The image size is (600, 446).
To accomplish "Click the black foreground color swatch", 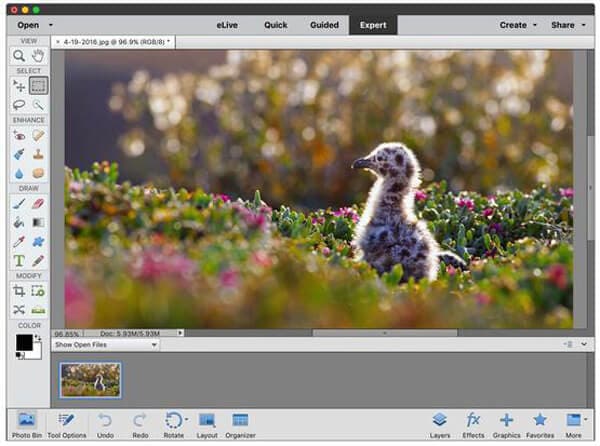I will click(24, 342).
